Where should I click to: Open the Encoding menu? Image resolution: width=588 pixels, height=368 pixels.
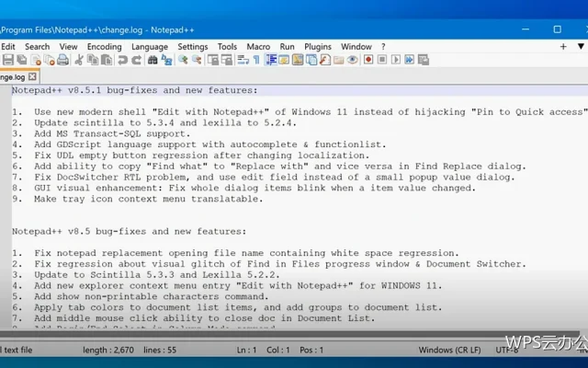click(x=104, y=47)
